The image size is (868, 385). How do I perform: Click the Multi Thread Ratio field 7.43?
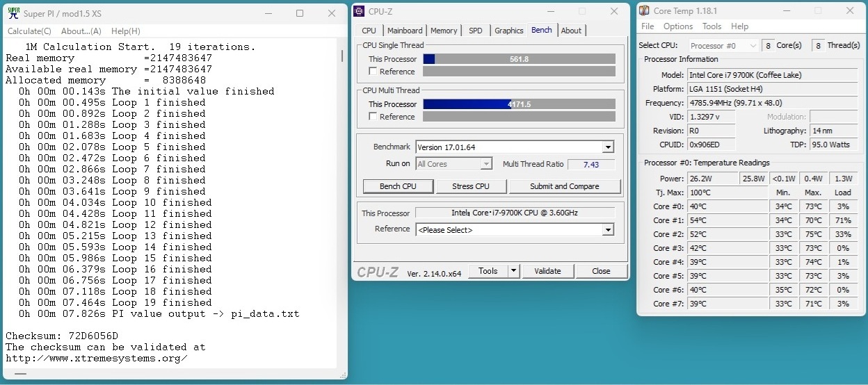(x=590, y=165)
